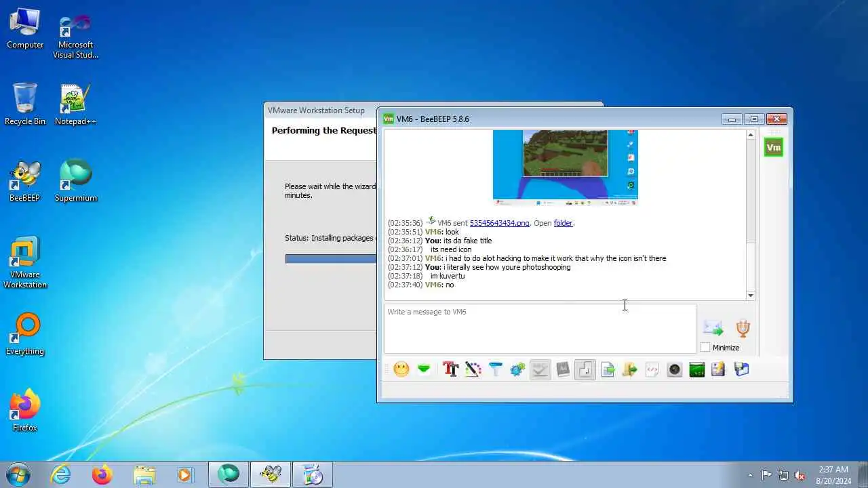868x488 pixels.
Task: Click chat message 'its da fake title'
Action: 467,241
